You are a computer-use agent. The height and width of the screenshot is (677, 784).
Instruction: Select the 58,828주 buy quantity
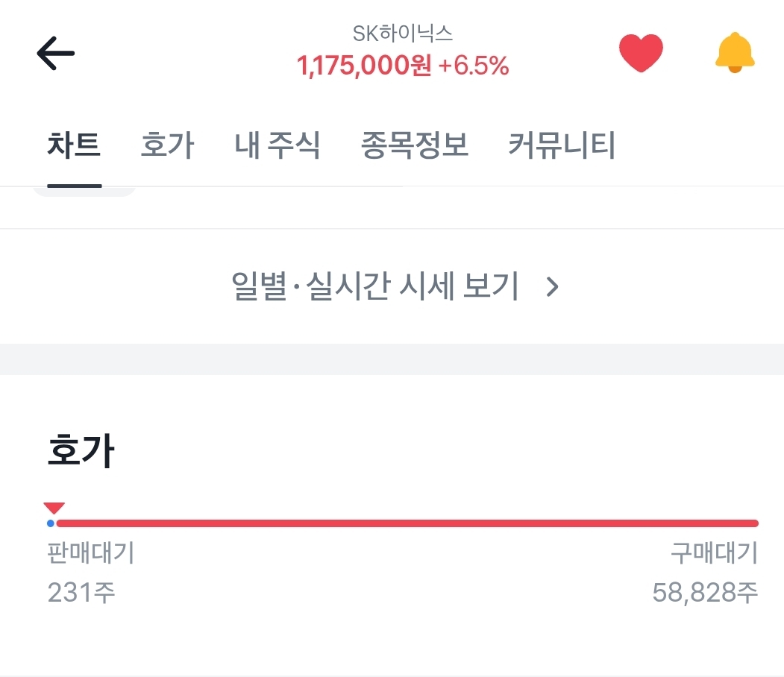(705, 593)
